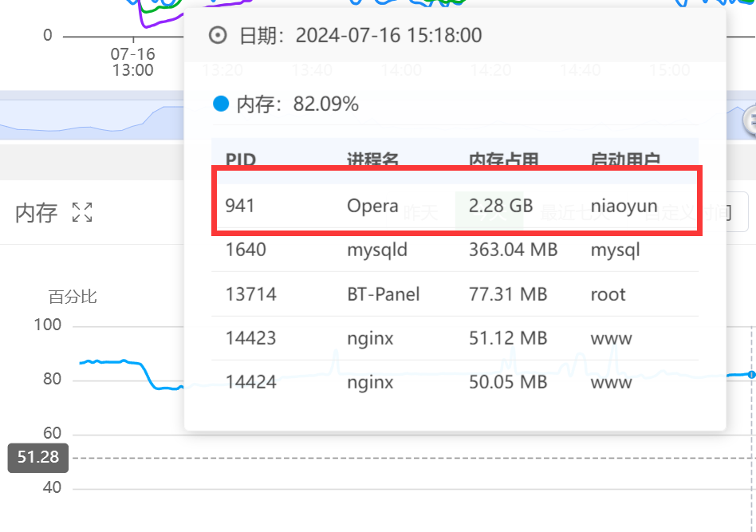Click the fullscreen expand icon beside 内存

[82, 213]
